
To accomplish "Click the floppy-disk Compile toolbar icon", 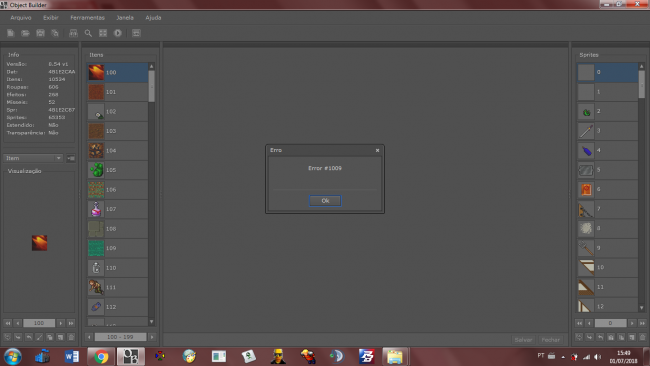I will click(40, 33).
